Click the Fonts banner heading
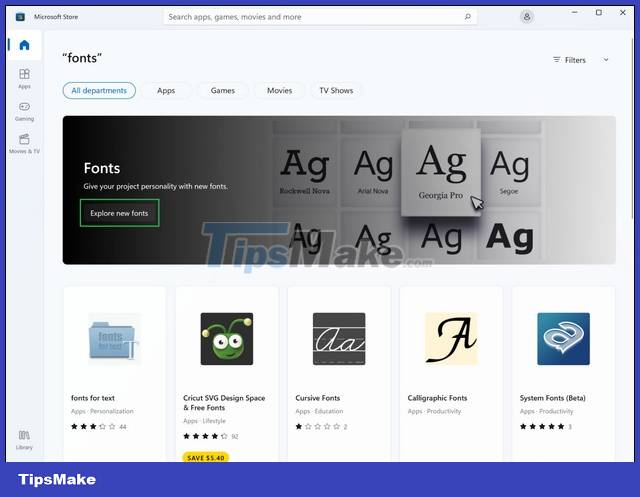This screenshot has height=497, width=640. (x=102, y=168)
